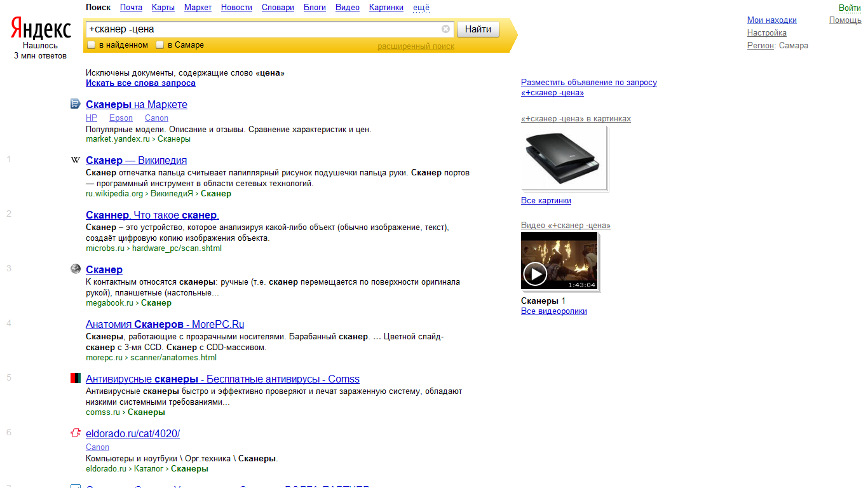Open the Блоги tab
The height and width of the screenshot is (488, 868).
point(315,8)
